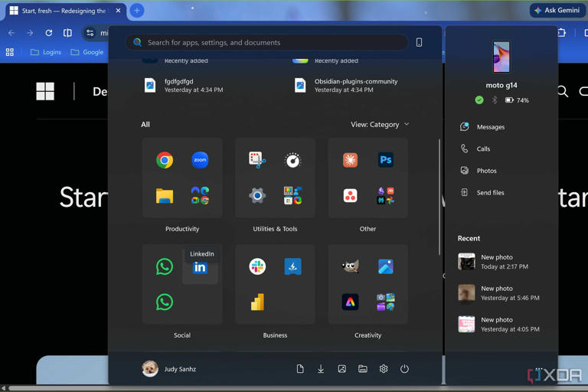Open the lower WhatsApp icon in Social

165,302
